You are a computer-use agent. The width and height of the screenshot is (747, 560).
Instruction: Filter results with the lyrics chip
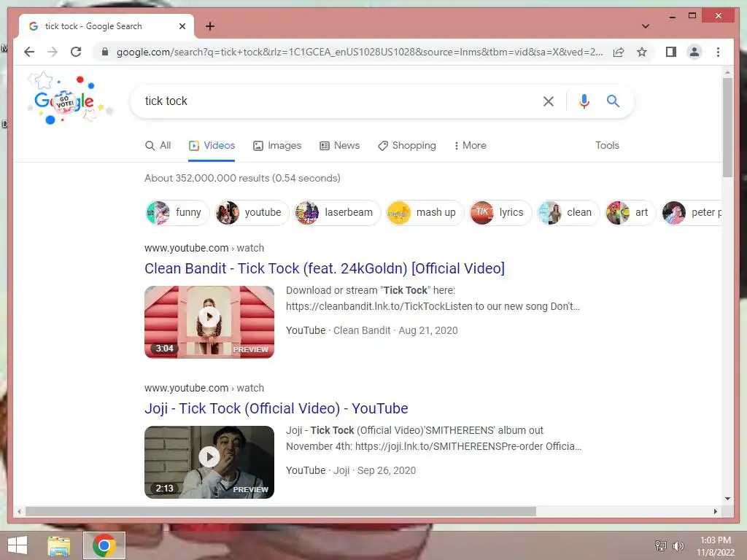500,212
